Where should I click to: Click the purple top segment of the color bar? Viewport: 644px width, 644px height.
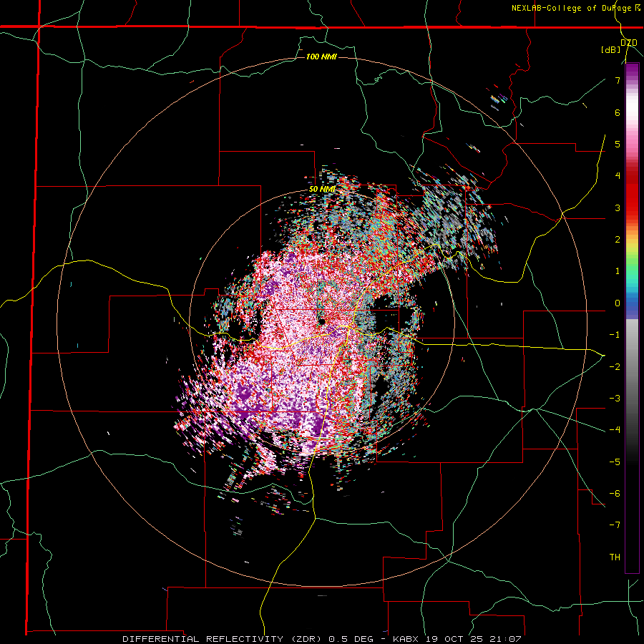(x=632, y=71)
